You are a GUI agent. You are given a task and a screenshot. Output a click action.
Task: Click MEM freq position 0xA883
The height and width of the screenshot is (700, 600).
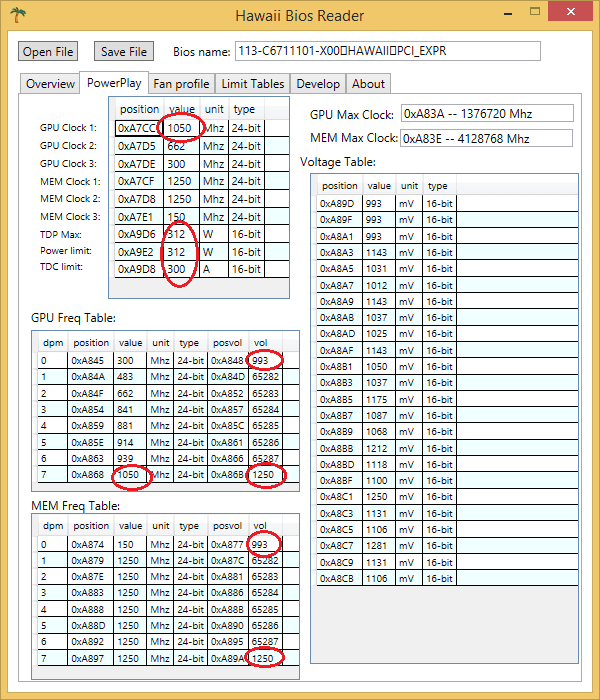click(x=91, y=592)
